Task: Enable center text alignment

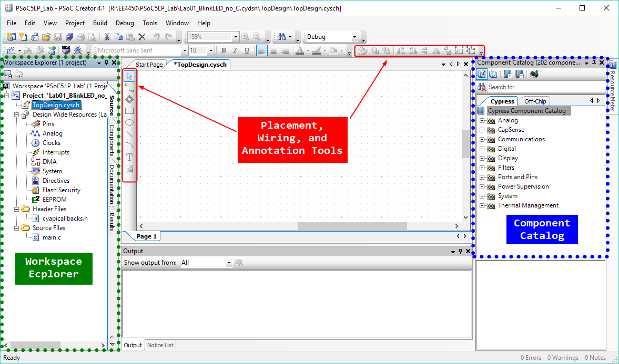Action: [x=273, y=50]
